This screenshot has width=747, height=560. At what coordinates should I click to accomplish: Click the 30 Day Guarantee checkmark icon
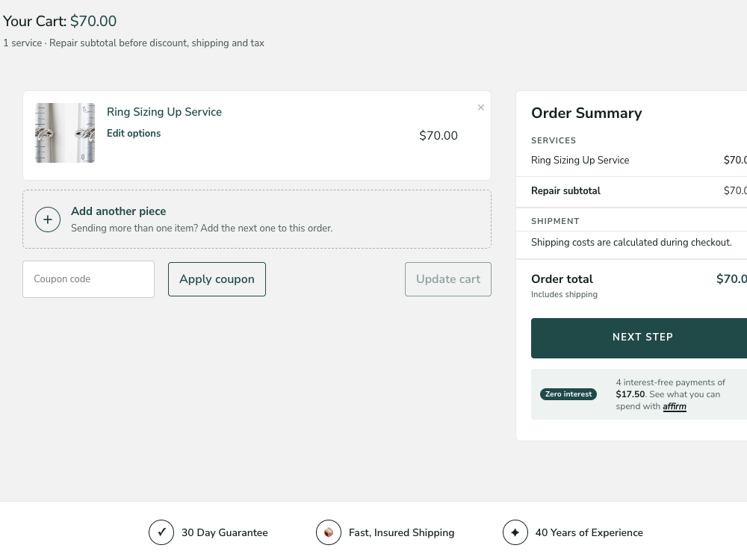(x=161, y=532)
